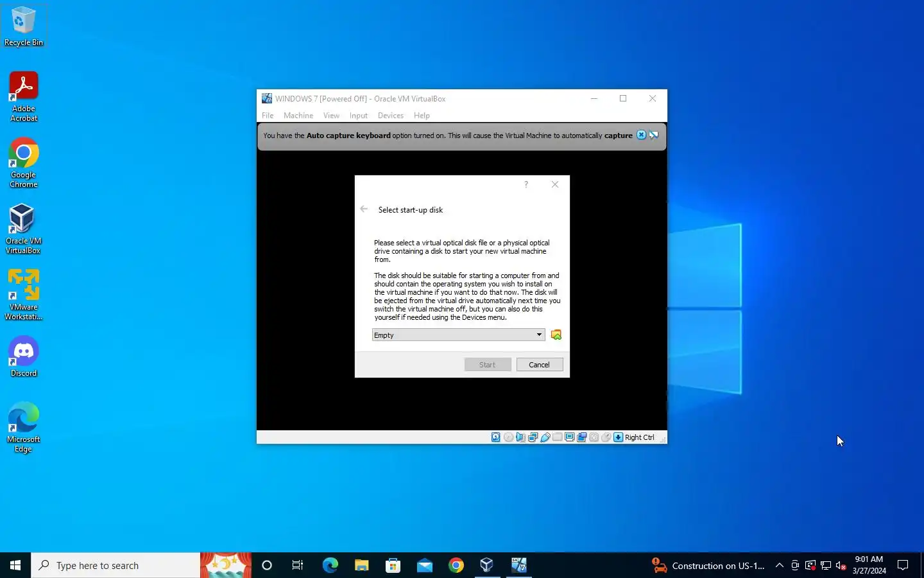Open the Machine menu

[x=298, y=116]
